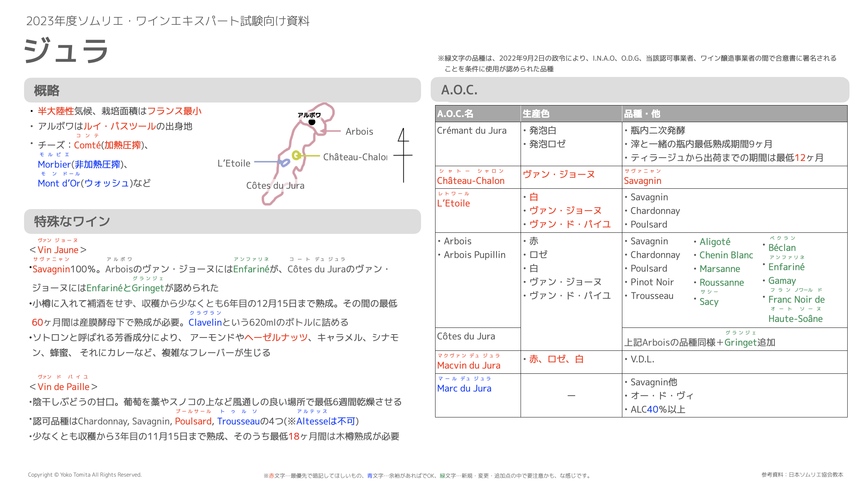Click red "赤、ロゼ、白" in Macvin row
The width and height of the screenshot is (868, 487).
pos(556,359)
